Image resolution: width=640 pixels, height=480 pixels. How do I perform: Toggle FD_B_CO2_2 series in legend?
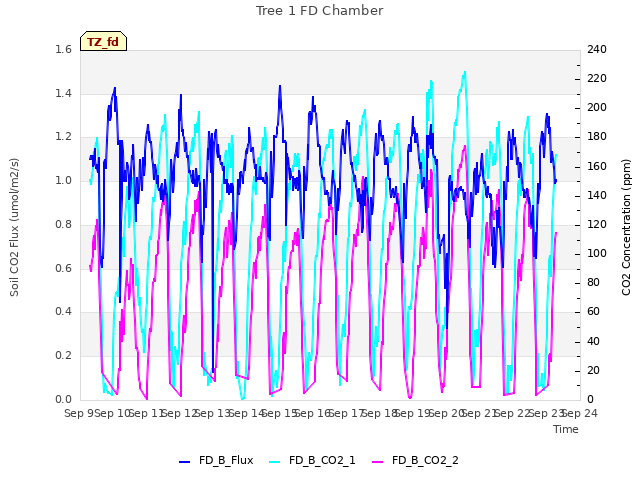[x=415, y=460]
